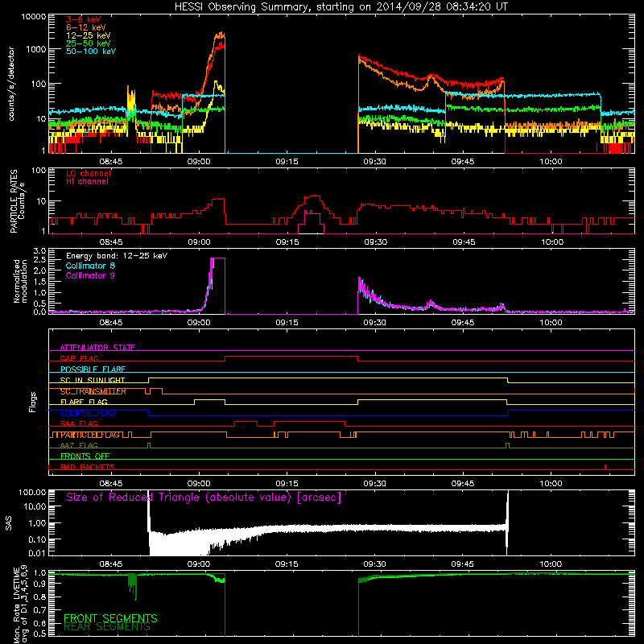Click the green 25-50 keV legend label
The width and height of the screenshot is (644, 644).
[88, 43]
